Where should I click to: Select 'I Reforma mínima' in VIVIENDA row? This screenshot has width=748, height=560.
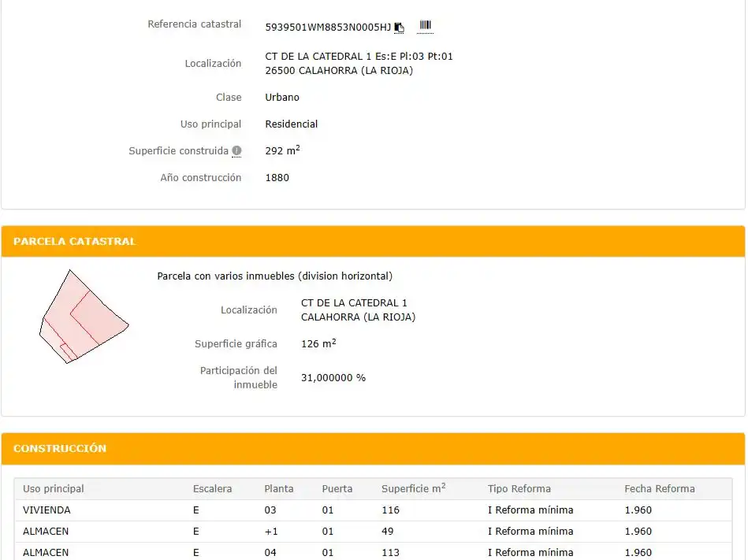(530, 510)
